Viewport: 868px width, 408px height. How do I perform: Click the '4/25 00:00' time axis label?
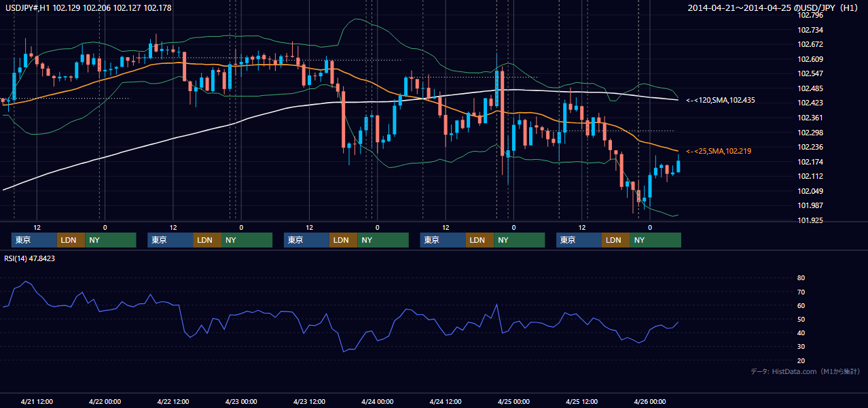(x=513, y=401)
